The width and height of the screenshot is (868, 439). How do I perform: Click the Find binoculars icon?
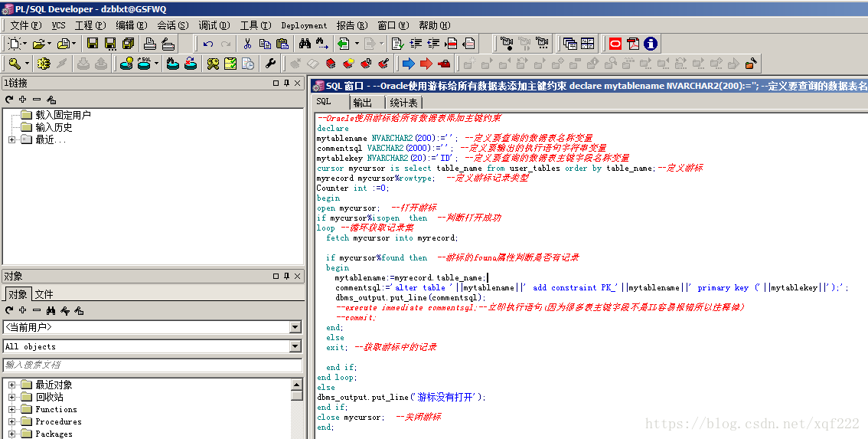(x=305, y=43)
